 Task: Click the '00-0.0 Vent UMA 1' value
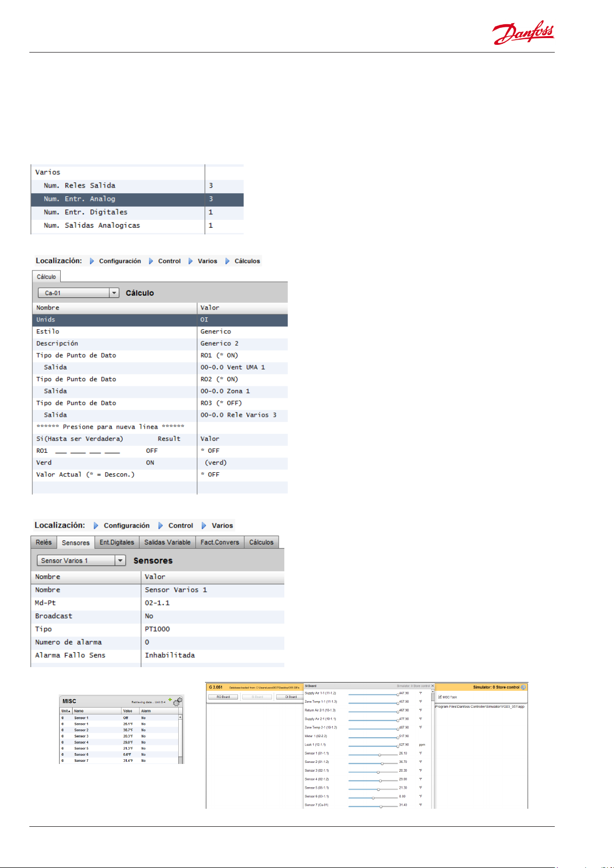[x=233, y=367]
